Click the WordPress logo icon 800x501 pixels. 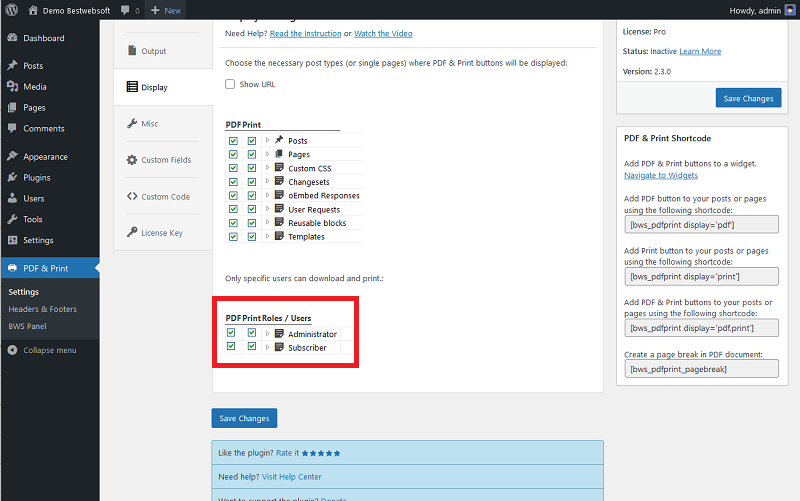[12, 10]
